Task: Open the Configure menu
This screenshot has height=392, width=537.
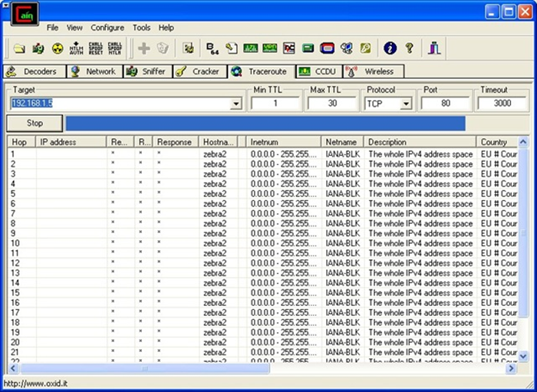Action: click(107, 28)
